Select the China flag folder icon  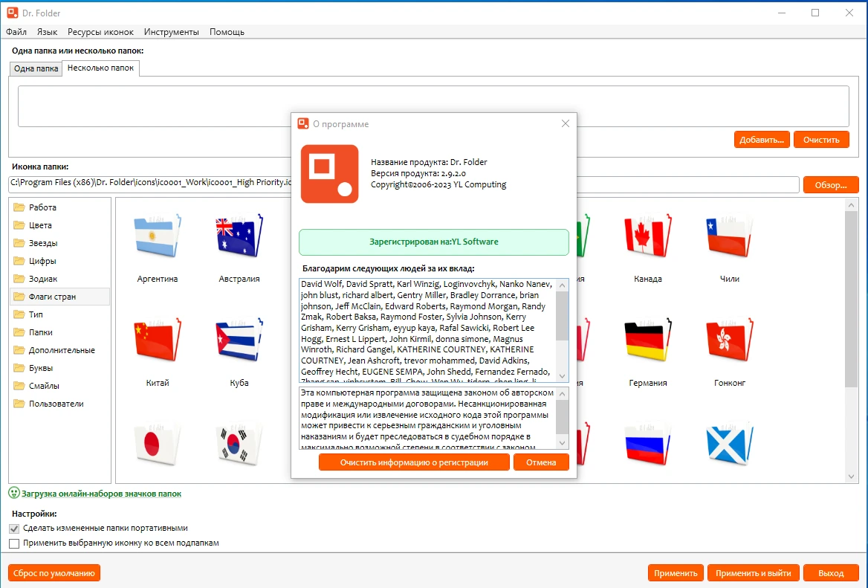[158, 340]
